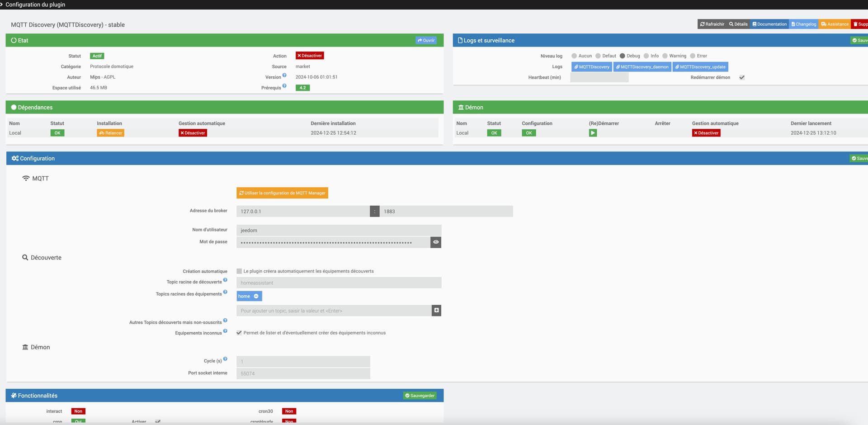
Task: Relaunch dependencies installation with Relancer
Action: coord(111,133)
